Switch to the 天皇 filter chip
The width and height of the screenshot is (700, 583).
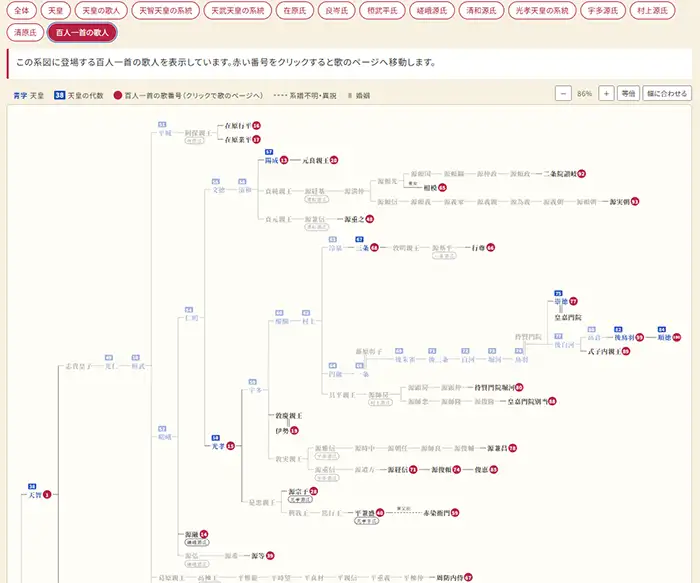tap(55, 10)
